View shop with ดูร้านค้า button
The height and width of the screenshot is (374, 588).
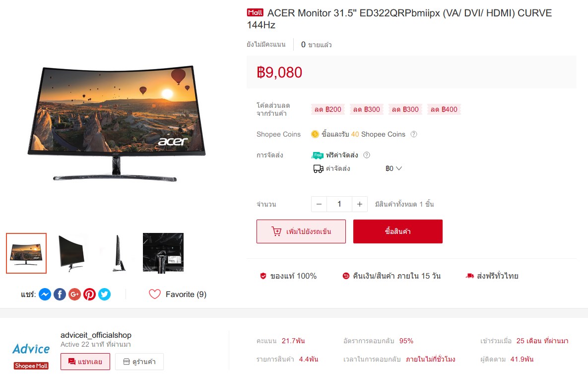pyautogui.click(x=139, y=362)
